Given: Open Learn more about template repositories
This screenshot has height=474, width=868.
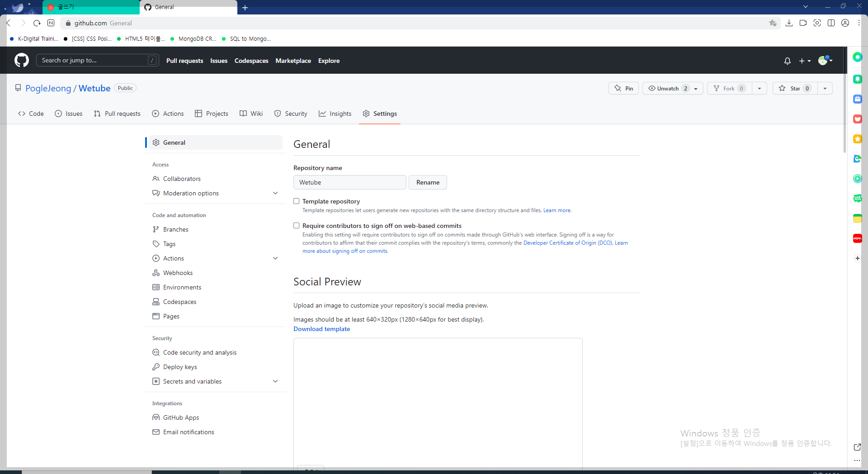Looking at the screenshot, I should tap(557, 210).
